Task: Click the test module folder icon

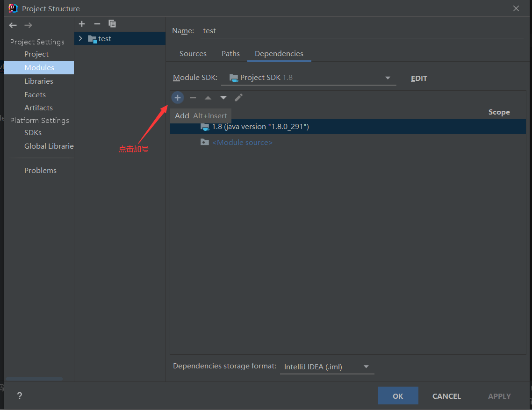Action: pyautogui.click(x=92, y=39)
